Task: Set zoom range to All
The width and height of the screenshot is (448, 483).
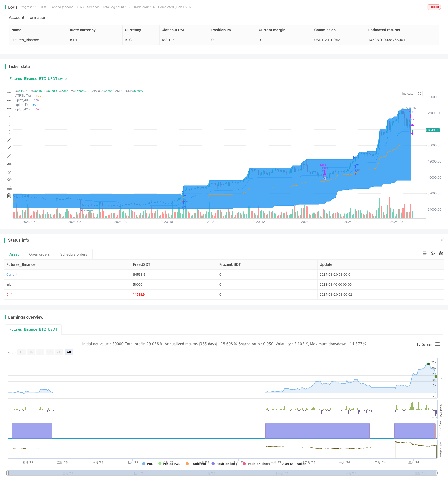Action: (69, 352)
